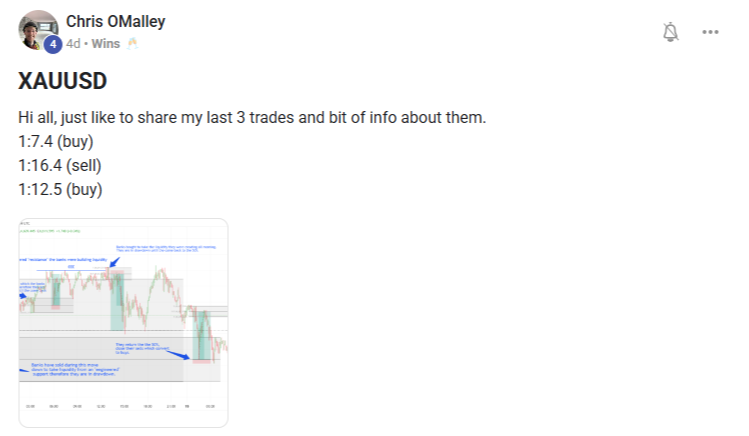749x436 pixels.
Task: Click the middle green trade box in chart
Action: [119, 300]
